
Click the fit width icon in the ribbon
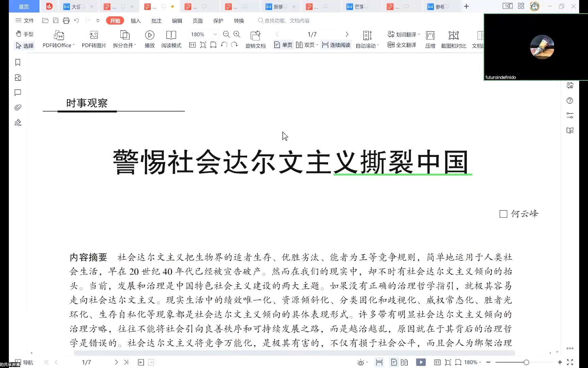point(213,45)
